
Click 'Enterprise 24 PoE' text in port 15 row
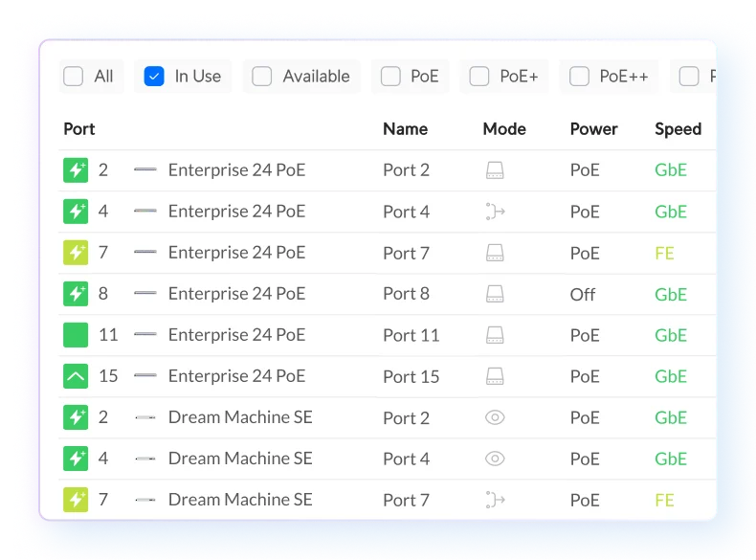click(x=236, y=376)
